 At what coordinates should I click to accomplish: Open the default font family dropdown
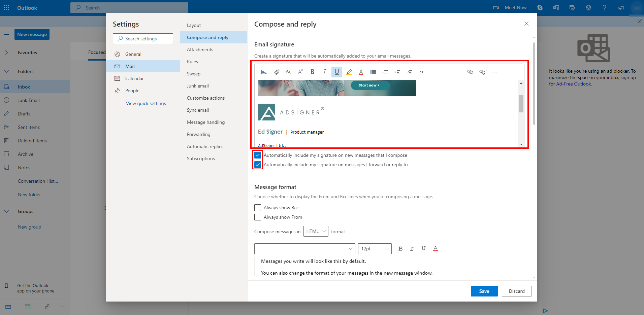click(x=305, y=249)
